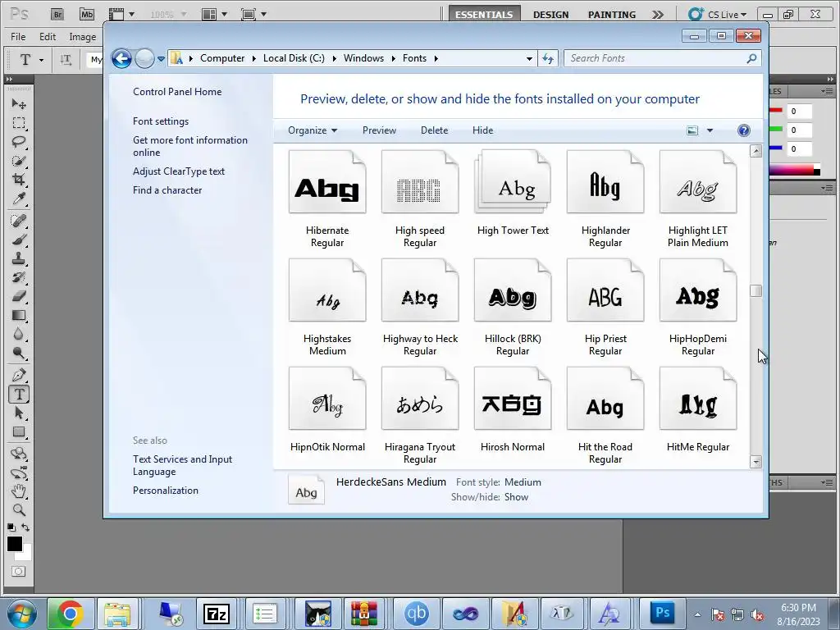Launch Mini Bridge from Mb icon
The width and height of the screenshot is (840, 630).
click(x=87, y=15)
